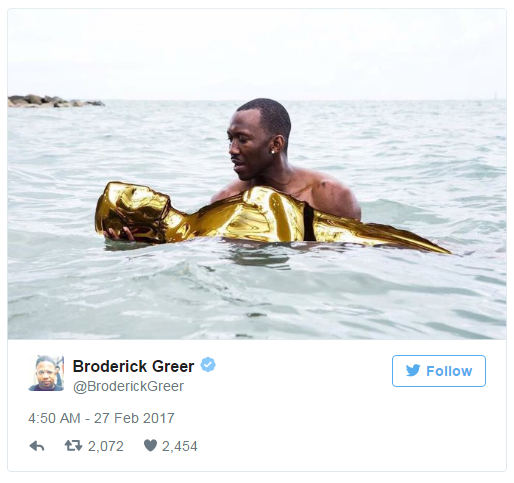Click the Follow text label

click(449, 371)
